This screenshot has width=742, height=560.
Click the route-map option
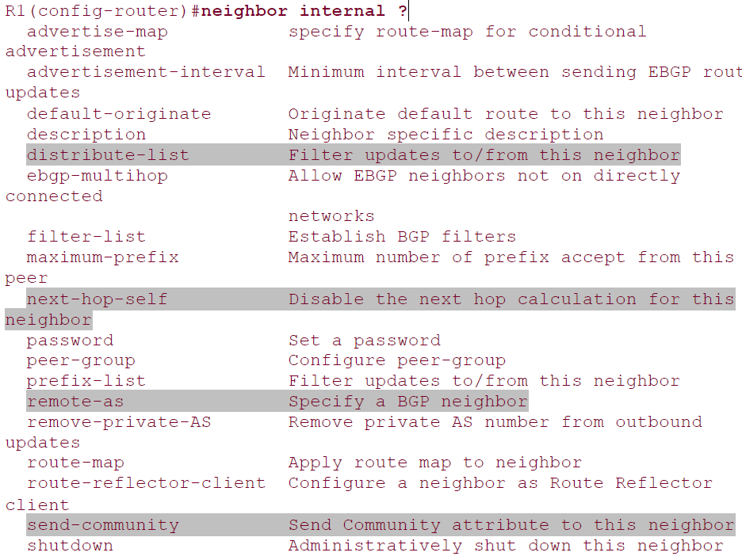coord(75,462)
